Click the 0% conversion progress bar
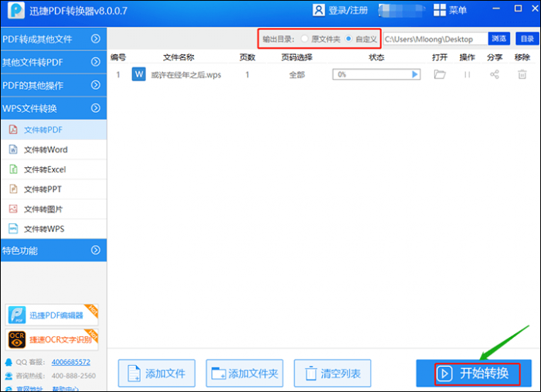Screen dimensions: 541x392 376,74
